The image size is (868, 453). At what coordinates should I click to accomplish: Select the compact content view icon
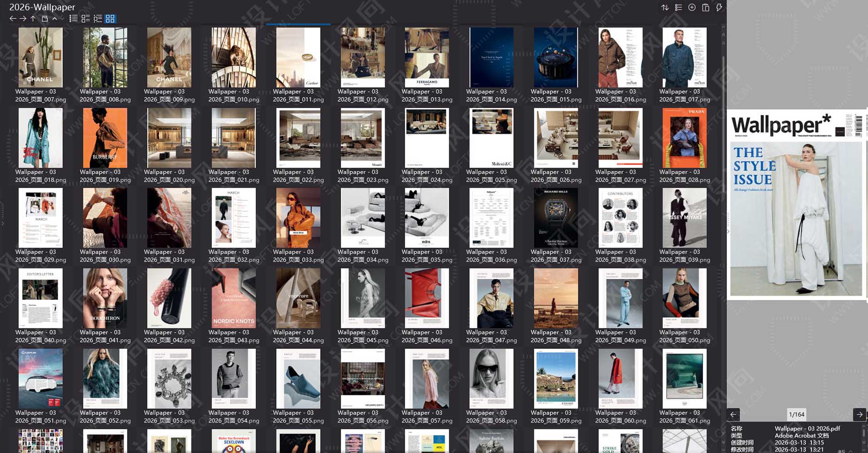(98, 19)
